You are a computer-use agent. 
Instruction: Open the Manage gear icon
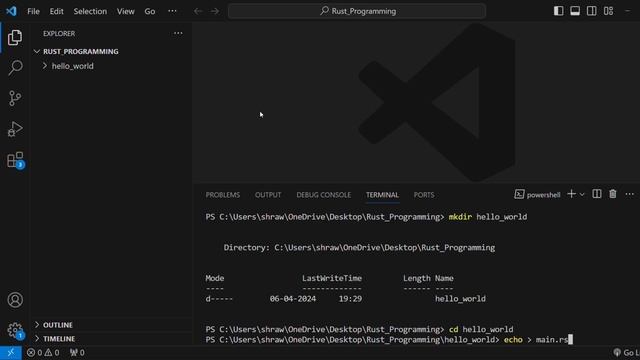[x=16, y=331]
